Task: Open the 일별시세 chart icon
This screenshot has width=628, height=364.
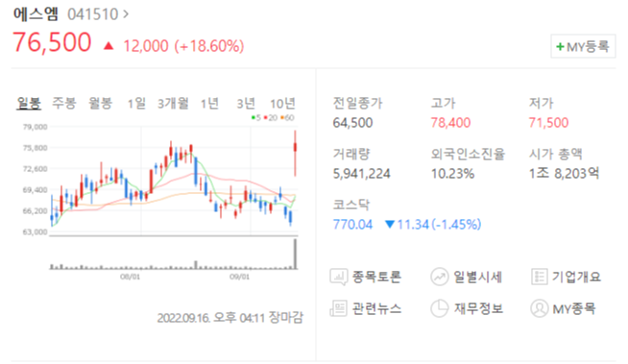Action: click(x=440, y=277)
